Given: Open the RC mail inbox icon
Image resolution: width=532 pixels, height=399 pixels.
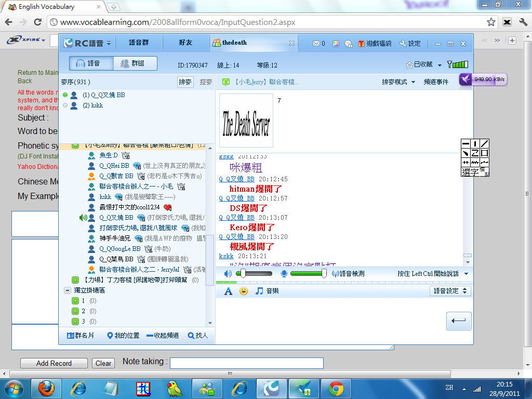Looking at the screenshot, I should (316, 44).
